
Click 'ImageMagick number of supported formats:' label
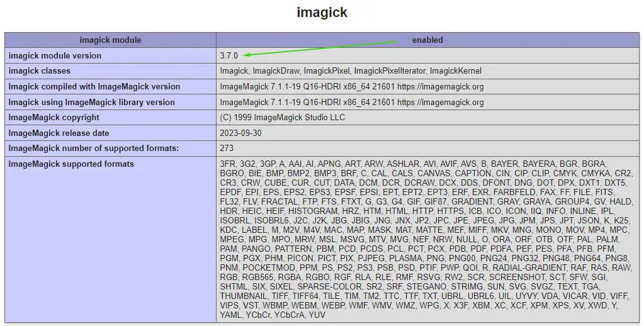click(94, 149)
